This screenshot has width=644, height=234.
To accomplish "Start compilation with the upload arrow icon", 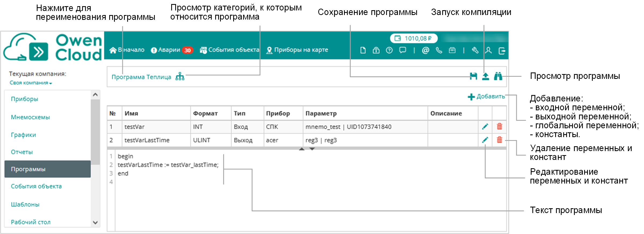I will (x=485, y=76).
